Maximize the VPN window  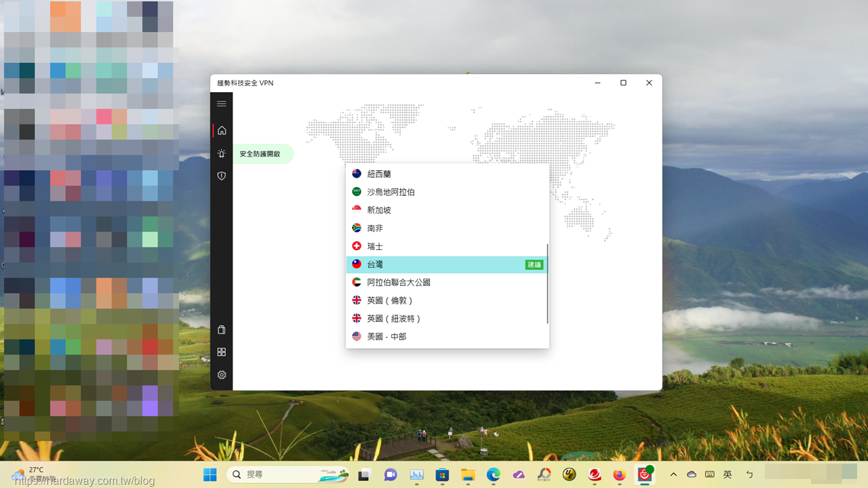(x=623, y=83)
